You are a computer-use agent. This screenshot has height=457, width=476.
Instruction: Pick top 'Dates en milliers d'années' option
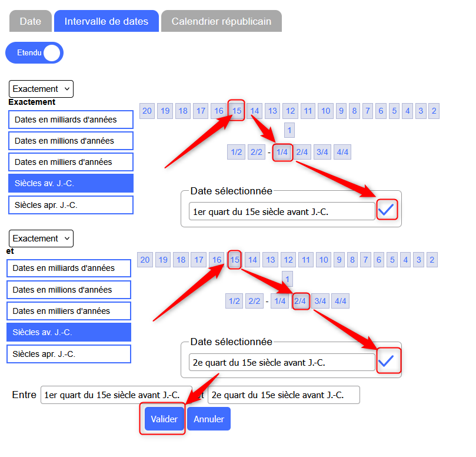tap(71, 162)
